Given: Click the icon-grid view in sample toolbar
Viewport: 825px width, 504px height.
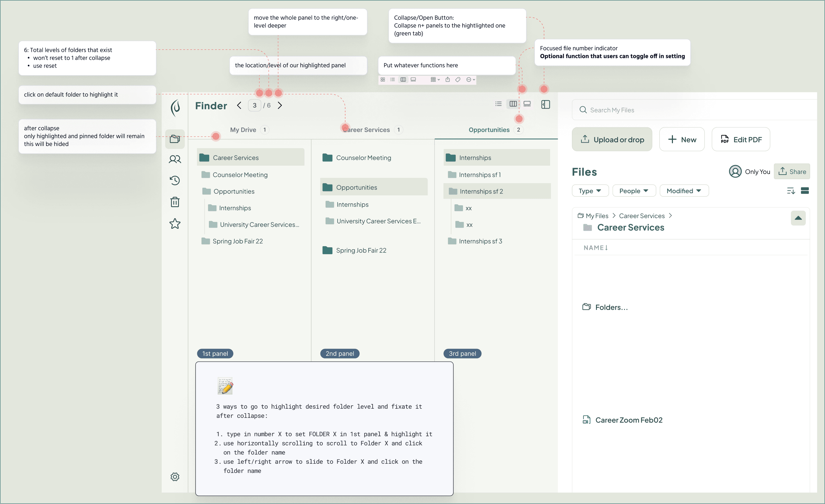Looking at the screenshot, I should (383, 79).
